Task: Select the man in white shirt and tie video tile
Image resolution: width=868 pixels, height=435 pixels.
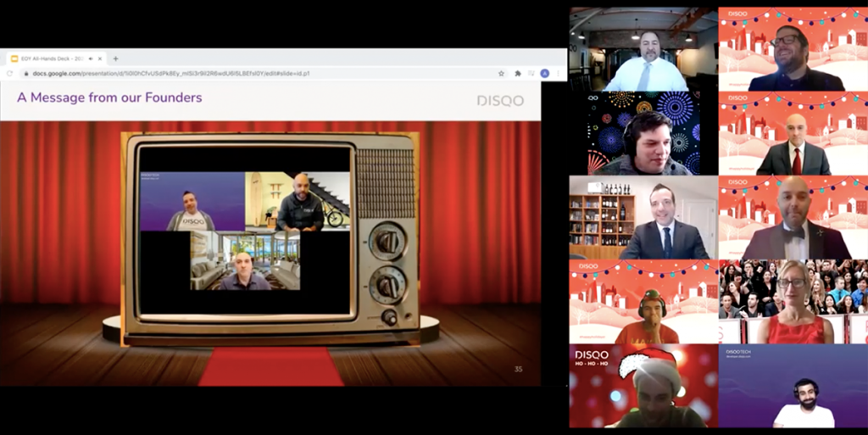Action: pos(643,48)
